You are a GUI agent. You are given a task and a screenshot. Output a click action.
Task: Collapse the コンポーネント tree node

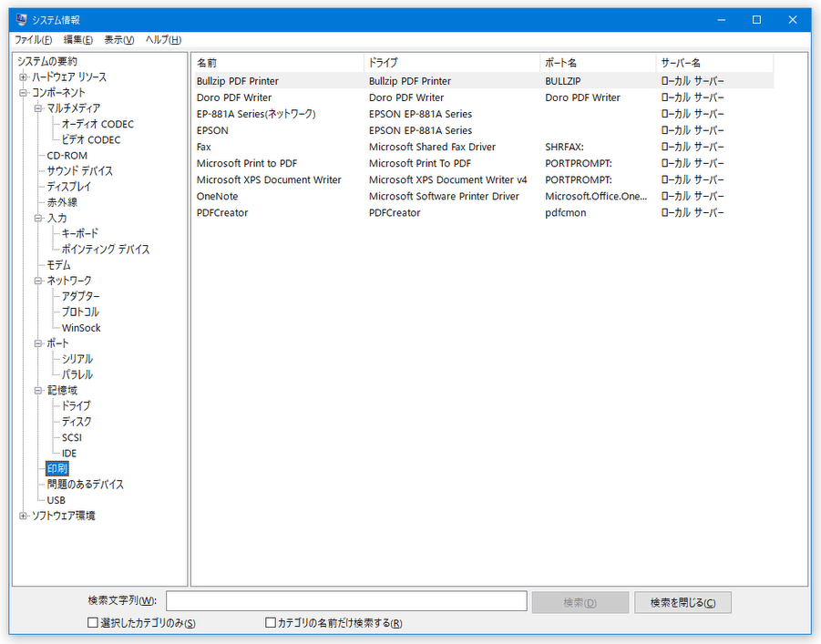coord(23,93)
